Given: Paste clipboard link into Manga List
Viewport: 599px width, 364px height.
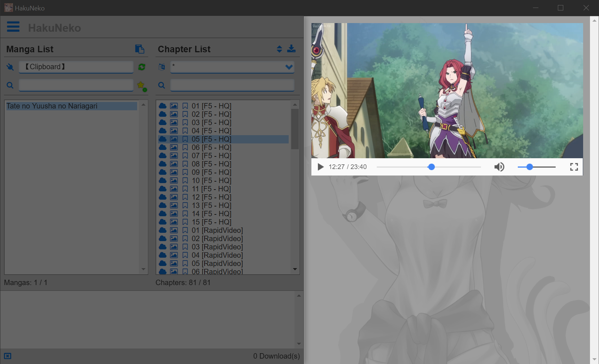Looking at the screenshot, I should click(x=140, y=49).
